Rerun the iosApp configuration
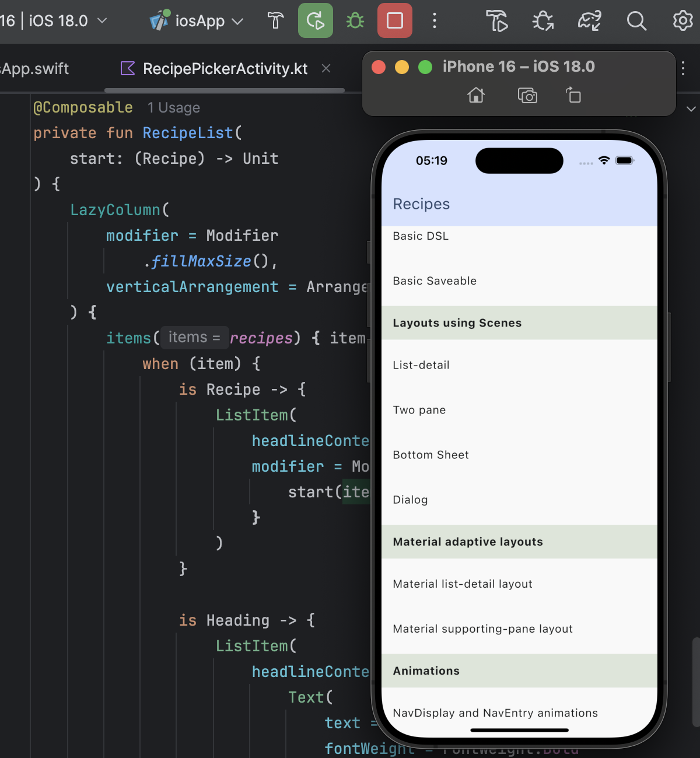This screenshot has width=700, height=758. pos(315,21)
